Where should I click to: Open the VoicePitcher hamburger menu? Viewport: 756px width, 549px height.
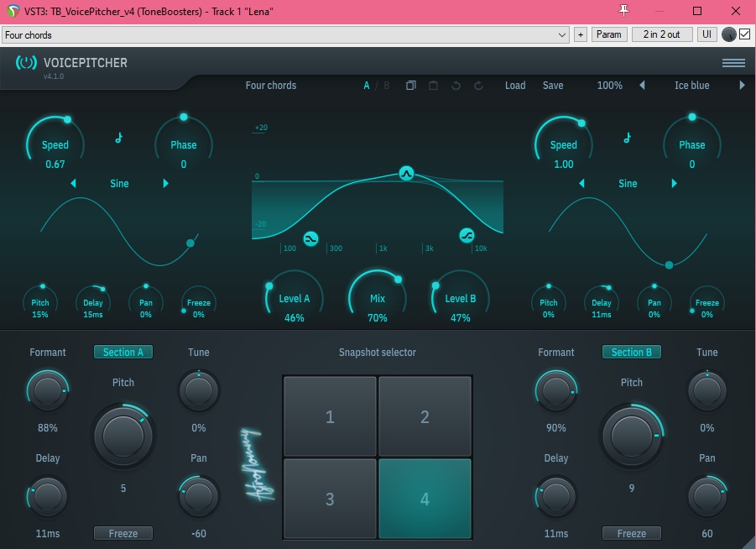733,63
